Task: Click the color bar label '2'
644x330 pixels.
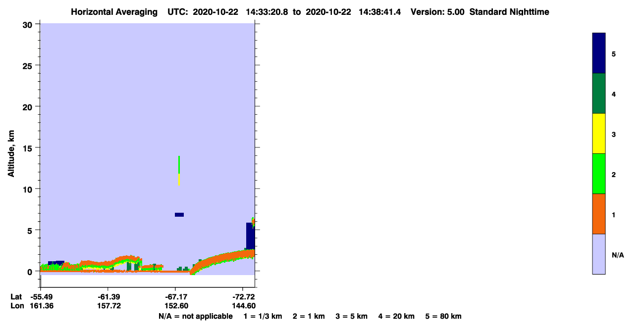Action: click(614, 175)
